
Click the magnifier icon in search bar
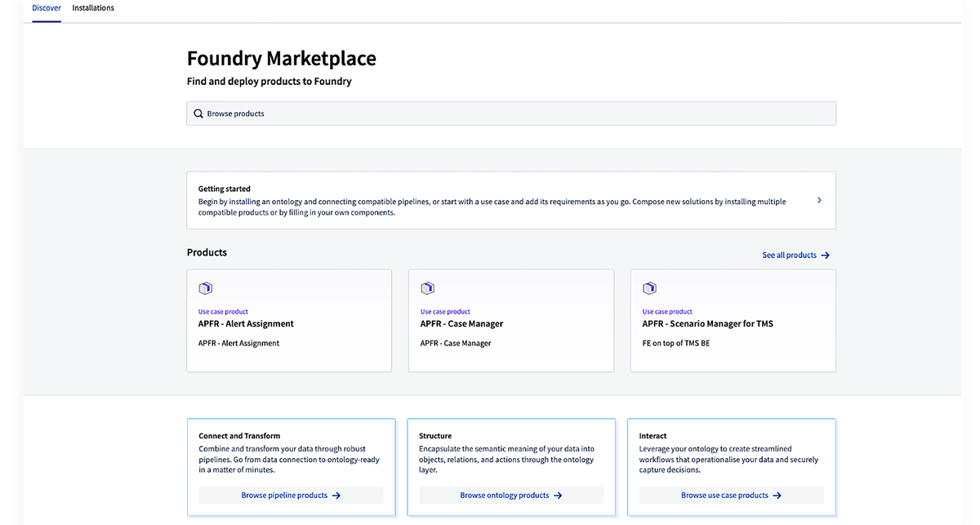[198, 113]
